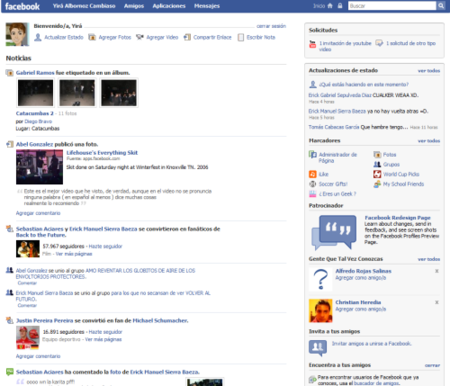Screen dimensions: 450x386
Task: Click the Buscar search field
Action: [392, 6]
